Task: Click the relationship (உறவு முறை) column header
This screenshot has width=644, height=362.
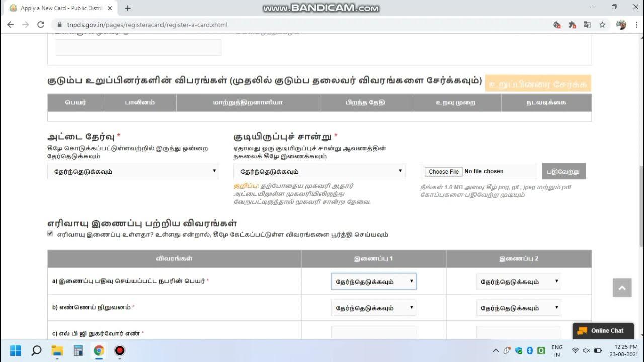Action: (x=456, y=102)
